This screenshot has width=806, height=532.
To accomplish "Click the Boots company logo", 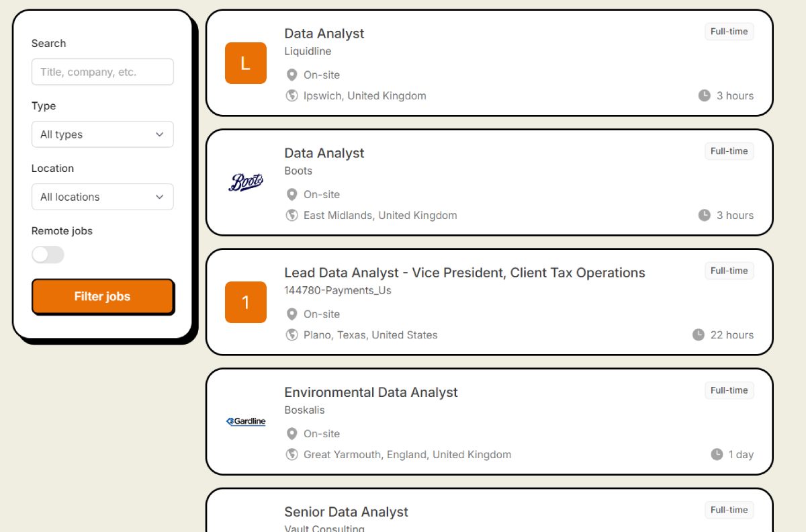I will point(246,182).
